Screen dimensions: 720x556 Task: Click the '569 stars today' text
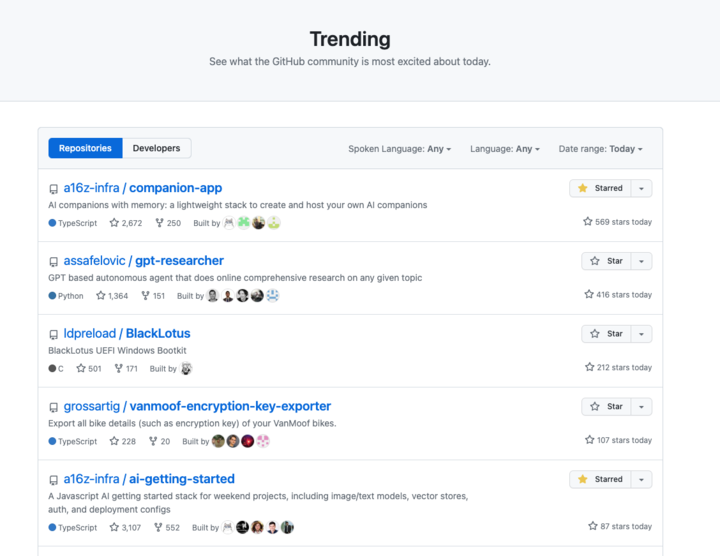point(618,222)
